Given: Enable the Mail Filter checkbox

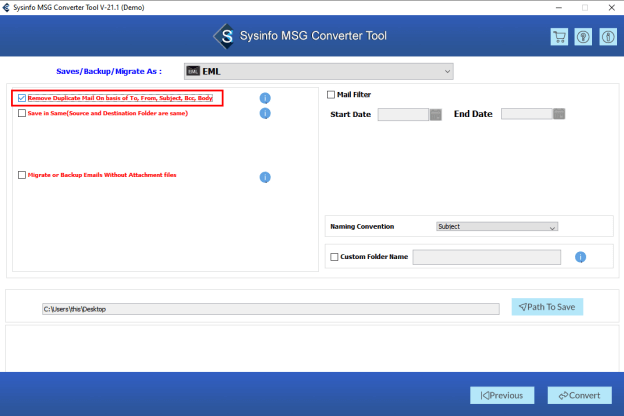Looking at the screenshot, I should tap(331, 95).
